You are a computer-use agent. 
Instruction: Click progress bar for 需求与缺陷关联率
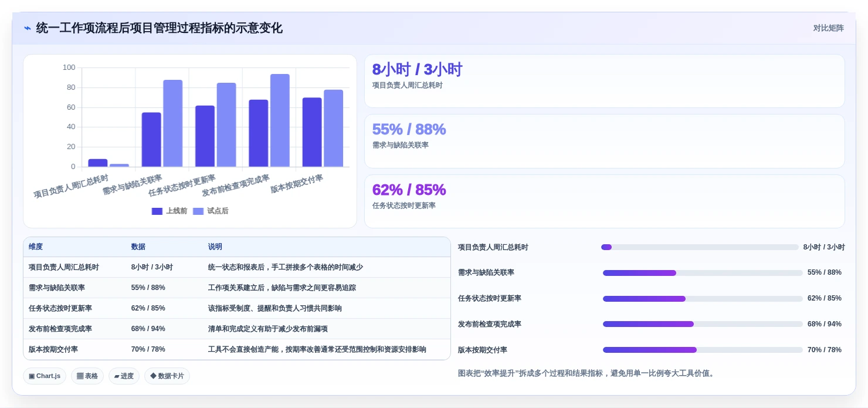click(x=703, y=273)
